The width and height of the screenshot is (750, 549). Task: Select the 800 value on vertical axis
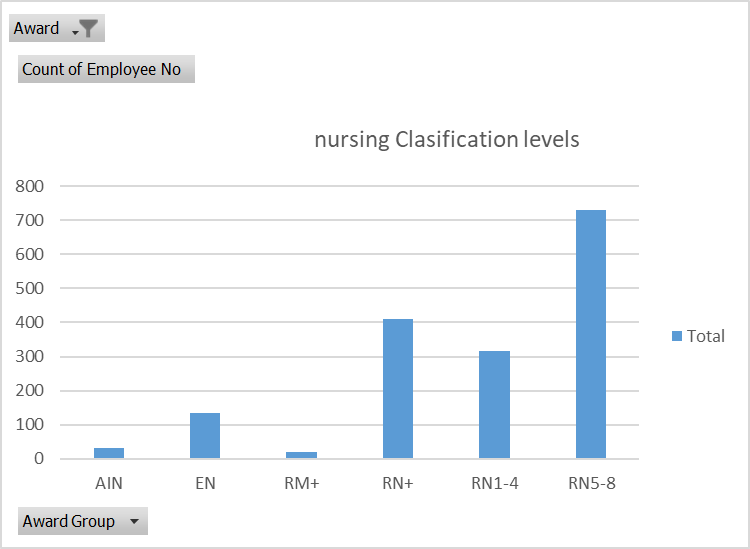pos(30,186)
